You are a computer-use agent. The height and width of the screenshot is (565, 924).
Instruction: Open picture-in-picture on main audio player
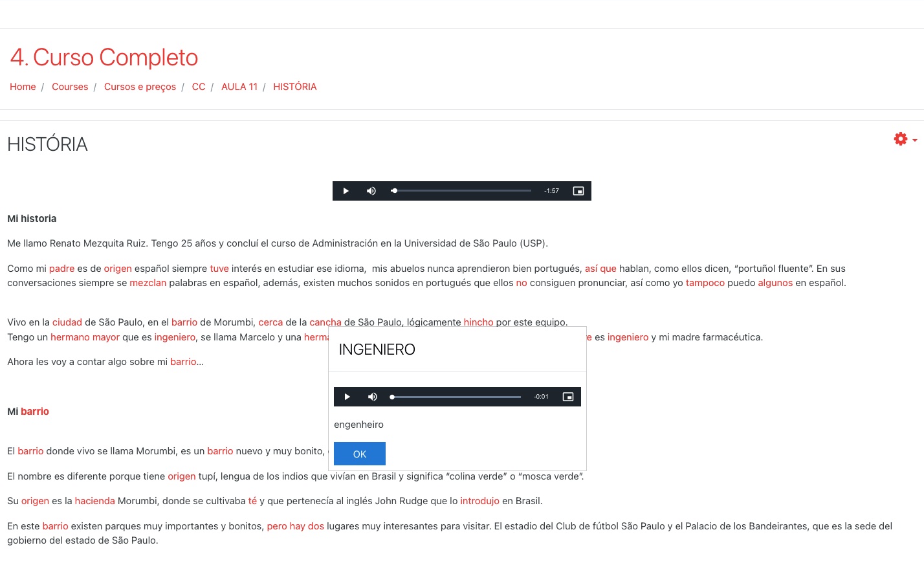point(578,191)
